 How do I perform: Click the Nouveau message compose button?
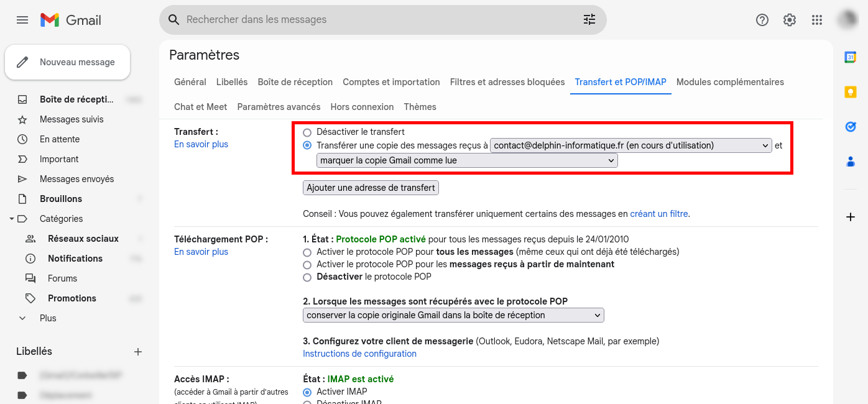(68, 62)
